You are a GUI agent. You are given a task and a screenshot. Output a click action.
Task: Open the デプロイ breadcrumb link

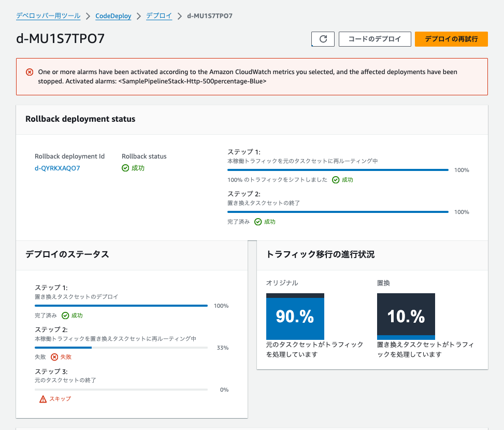tap(159, 16)
